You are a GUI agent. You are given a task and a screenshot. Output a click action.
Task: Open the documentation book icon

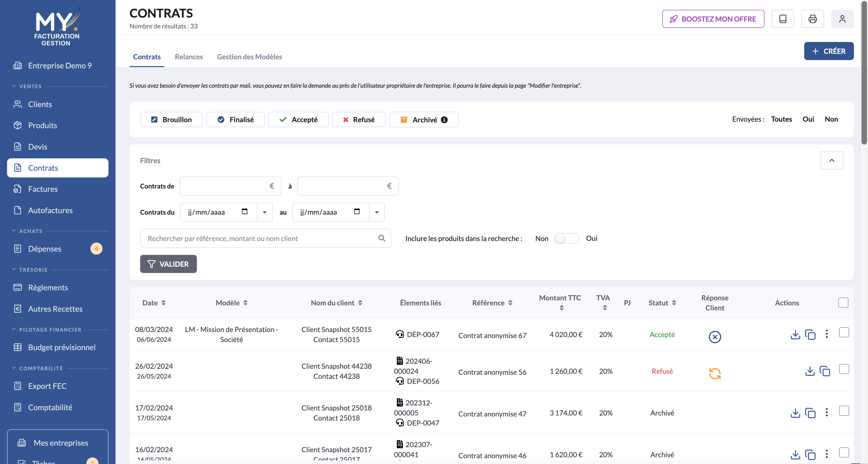tap(782, 19)
